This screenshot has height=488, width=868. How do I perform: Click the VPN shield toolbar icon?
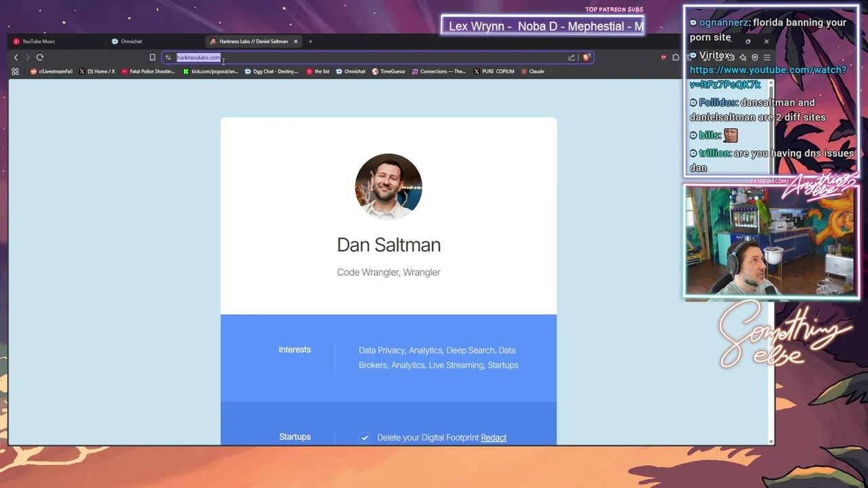point(755,58)
